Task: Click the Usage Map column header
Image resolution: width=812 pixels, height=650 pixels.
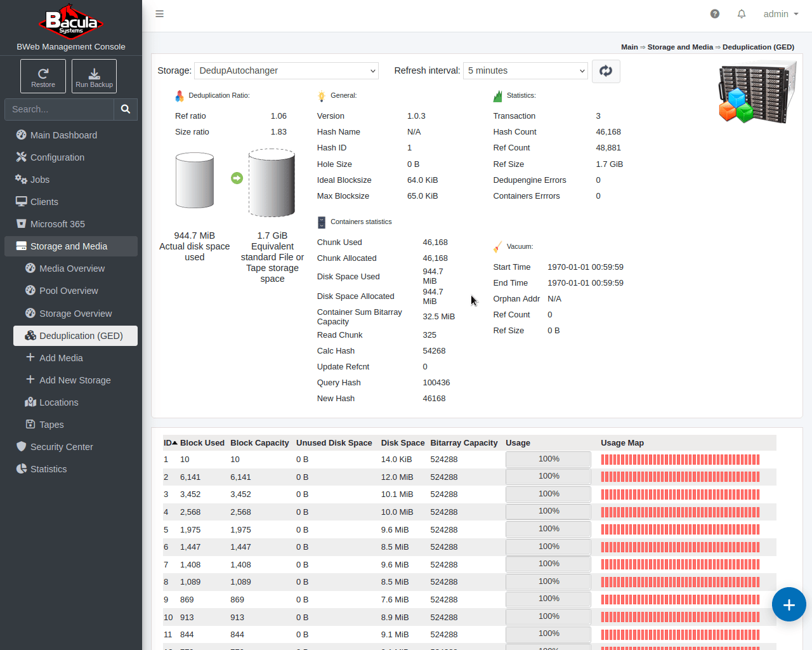Action: (x=622, y=443)
